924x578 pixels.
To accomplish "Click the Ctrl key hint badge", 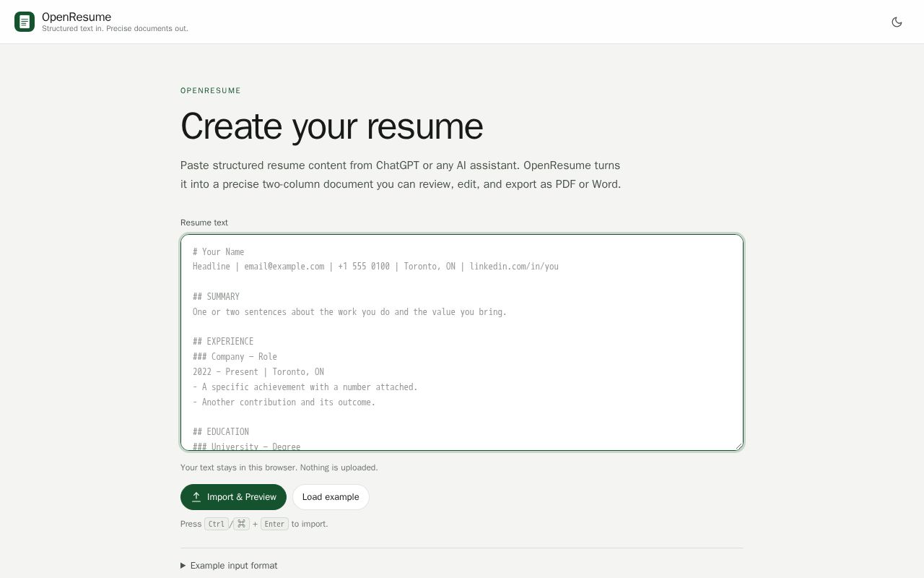I will [x=217, y=524].
